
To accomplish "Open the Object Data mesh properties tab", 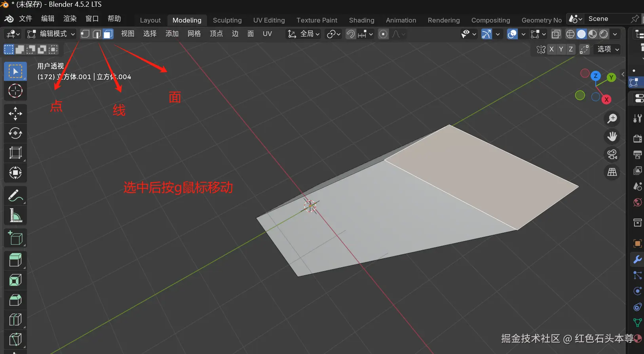I will point(637,323).
